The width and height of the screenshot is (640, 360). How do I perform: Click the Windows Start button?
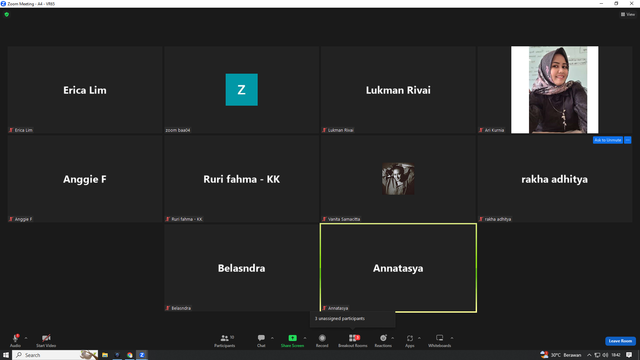coord(6,355)
